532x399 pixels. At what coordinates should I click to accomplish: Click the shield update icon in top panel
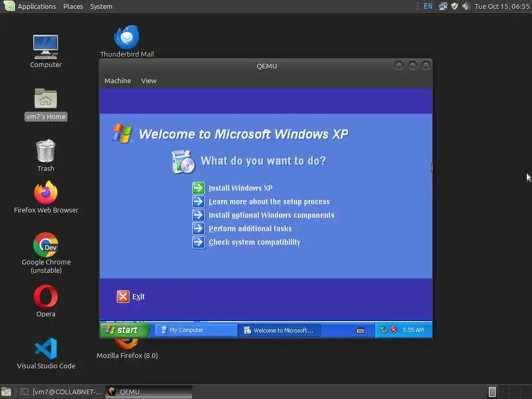pos(455,6)
